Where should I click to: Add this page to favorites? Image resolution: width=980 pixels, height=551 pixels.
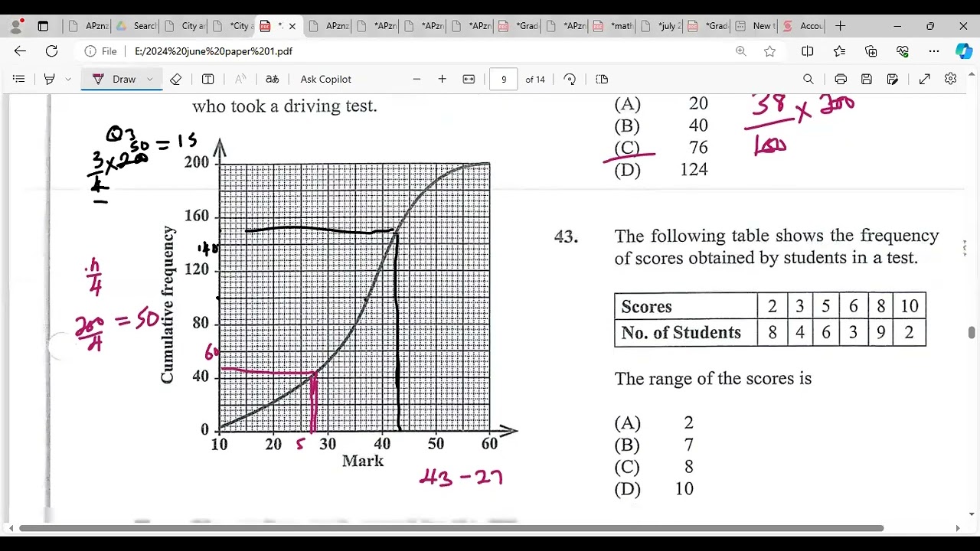(x=769, y=51)
